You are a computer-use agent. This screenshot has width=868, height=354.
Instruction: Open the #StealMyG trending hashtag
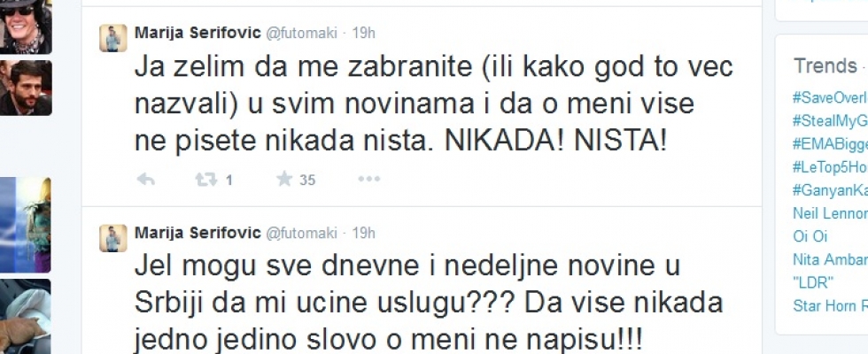click(829, 121)
